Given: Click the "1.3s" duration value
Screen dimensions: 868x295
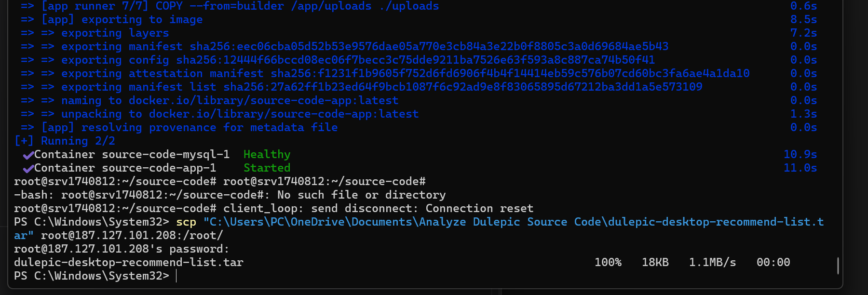Looking at the screenshot, I should click(x=804, y=114).
